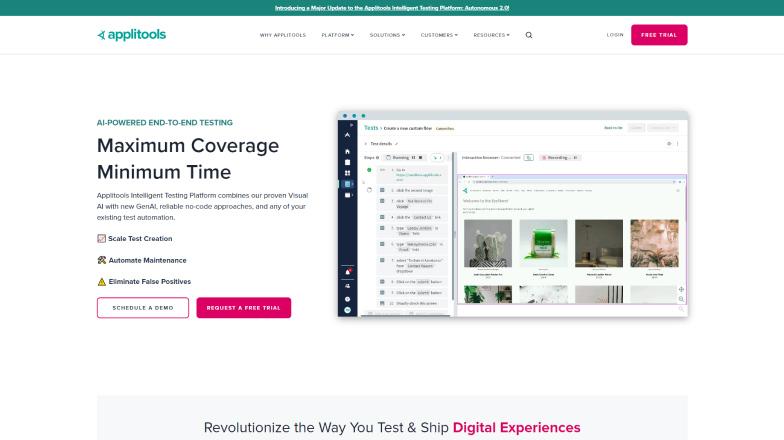Viewport: 784px width, 440px height.
Task: Open the Why Applitools menu item
Action: pos(283,35)
